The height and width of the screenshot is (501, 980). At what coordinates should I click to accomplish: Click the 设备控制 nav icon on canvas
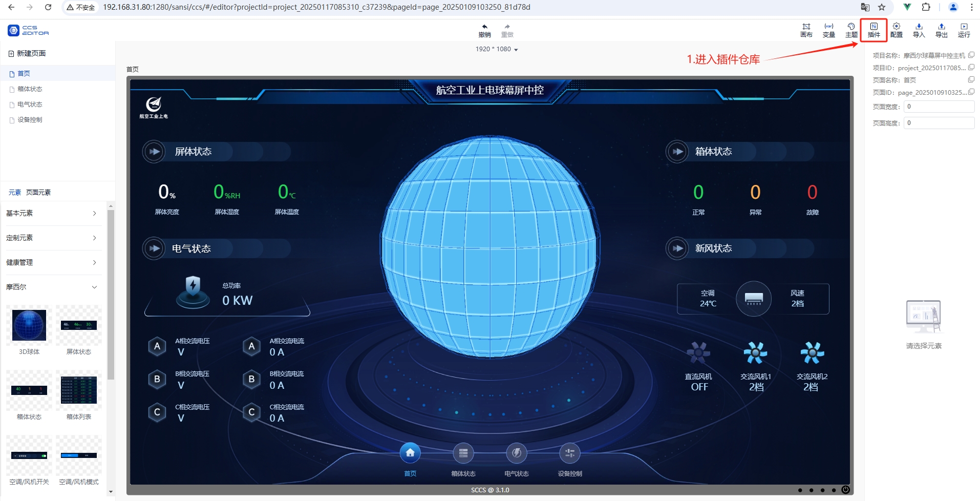coord(570,453)
